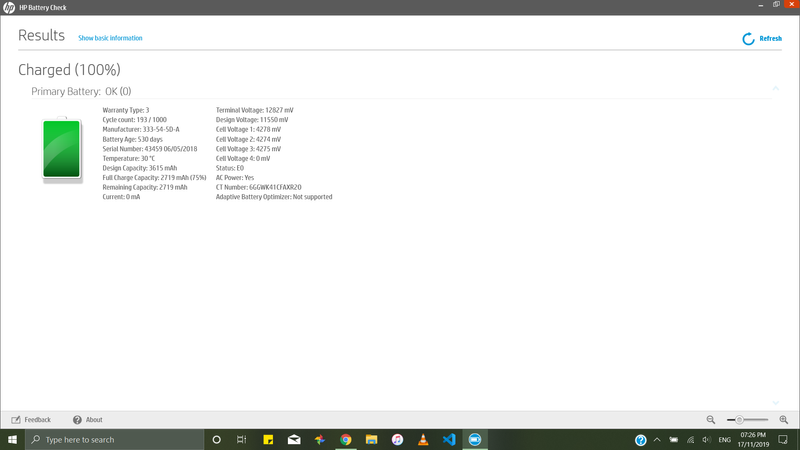Click Serial Number: 43459 text

point(150,149)
